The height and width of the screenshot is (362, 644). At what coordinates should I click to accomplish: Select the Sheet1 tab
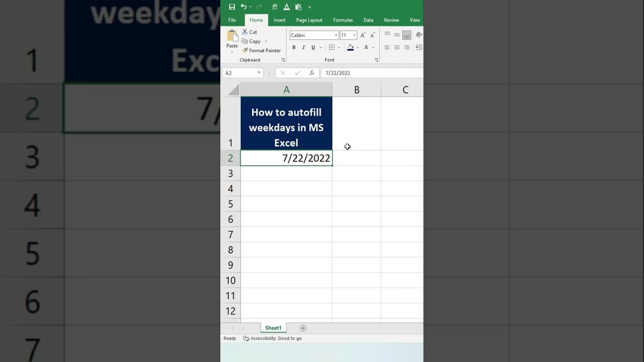pos(273,328)
